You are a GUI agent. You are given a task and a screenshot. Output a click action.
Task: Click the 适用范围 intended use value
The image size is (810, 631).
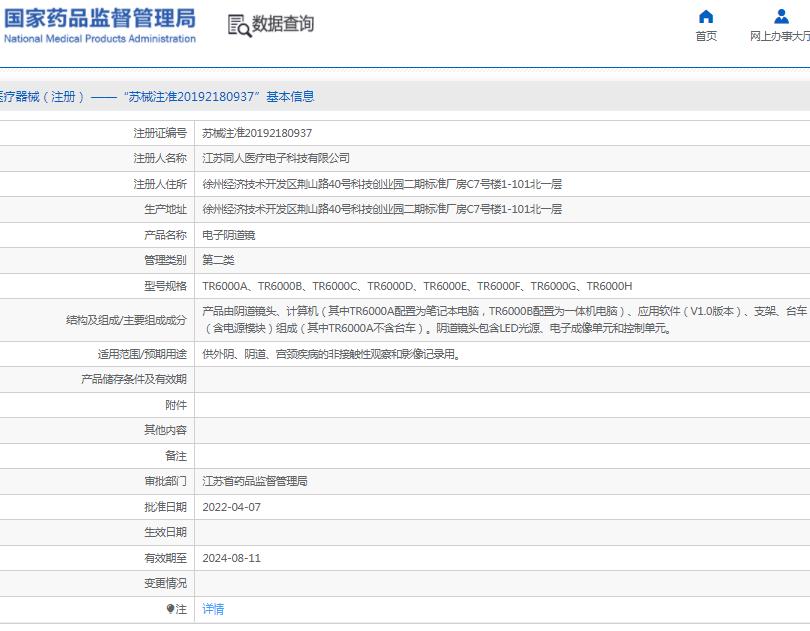[x=331, y=354]
